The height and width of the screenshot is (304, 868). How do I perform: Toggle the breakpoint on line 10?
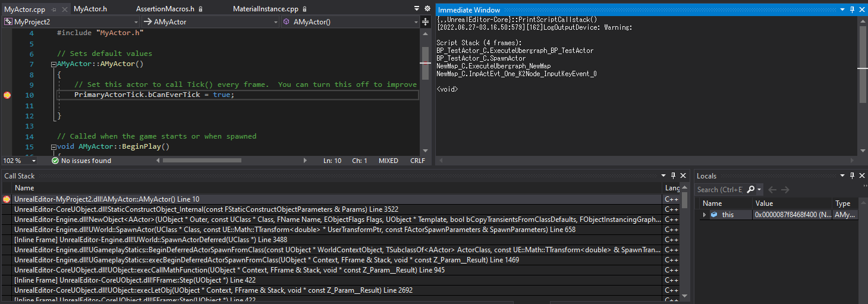click(x=7, y=95)
